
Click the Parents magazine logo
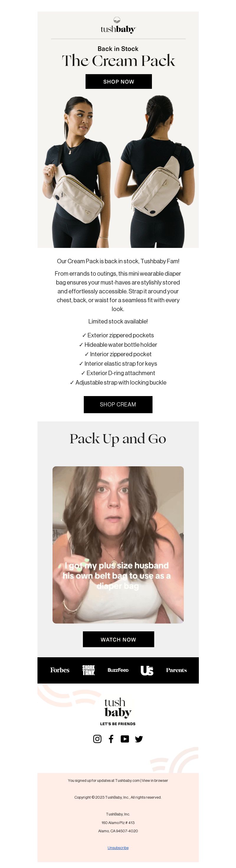click(176, 670)
